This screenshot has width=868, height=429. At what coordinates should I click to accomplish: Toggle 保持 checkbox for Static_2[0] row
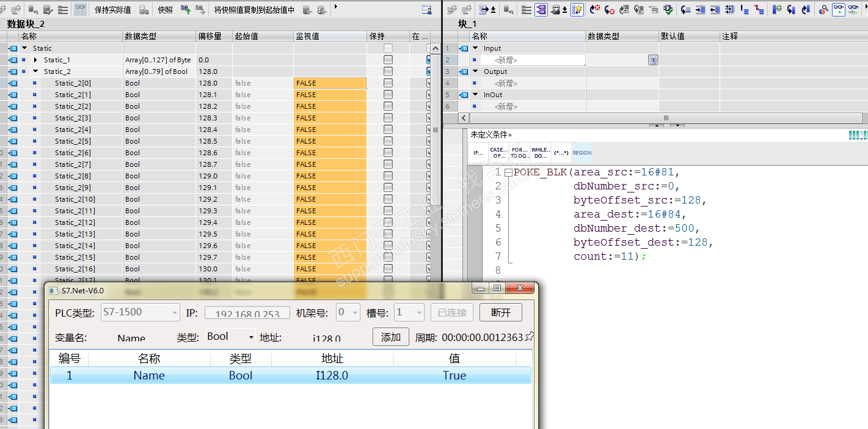388,83
